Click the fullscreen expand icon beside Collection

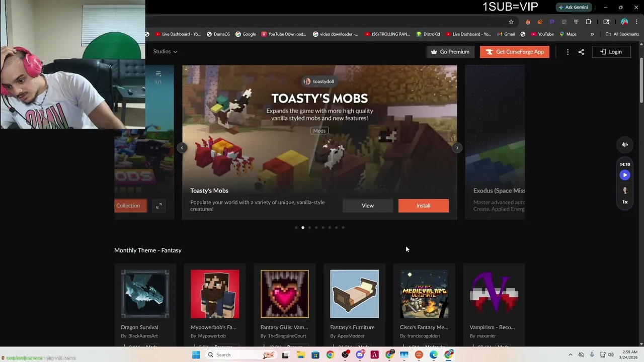click(158, 206)
